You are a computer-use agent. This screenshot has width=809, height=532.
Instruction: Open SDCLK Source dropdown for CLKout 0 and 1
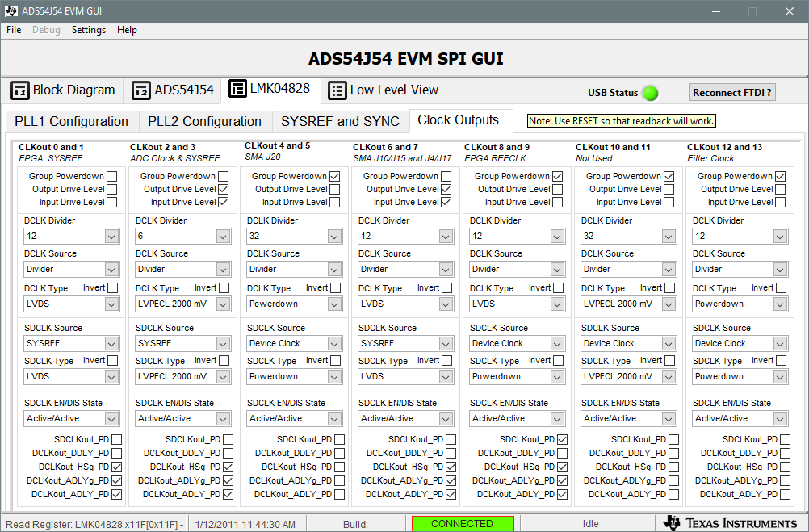[72, 344]
